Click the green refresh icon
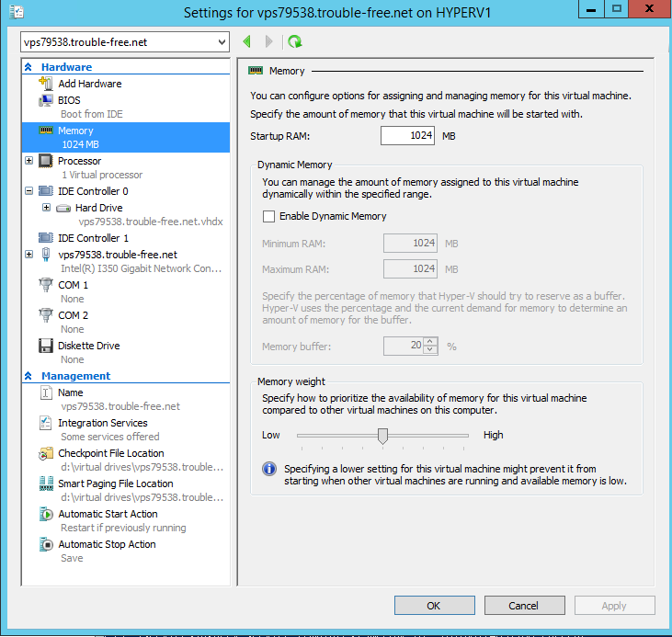 (295, 41)
